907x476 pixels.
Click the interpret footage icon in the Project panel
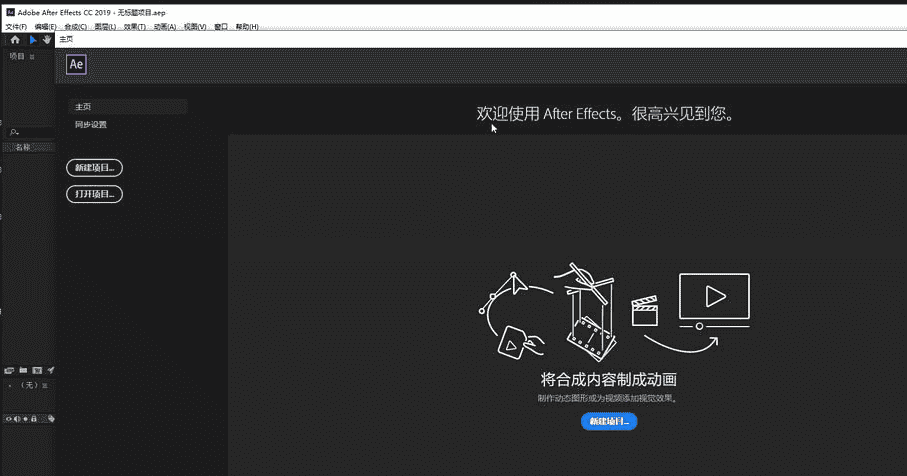click(9, 370)
